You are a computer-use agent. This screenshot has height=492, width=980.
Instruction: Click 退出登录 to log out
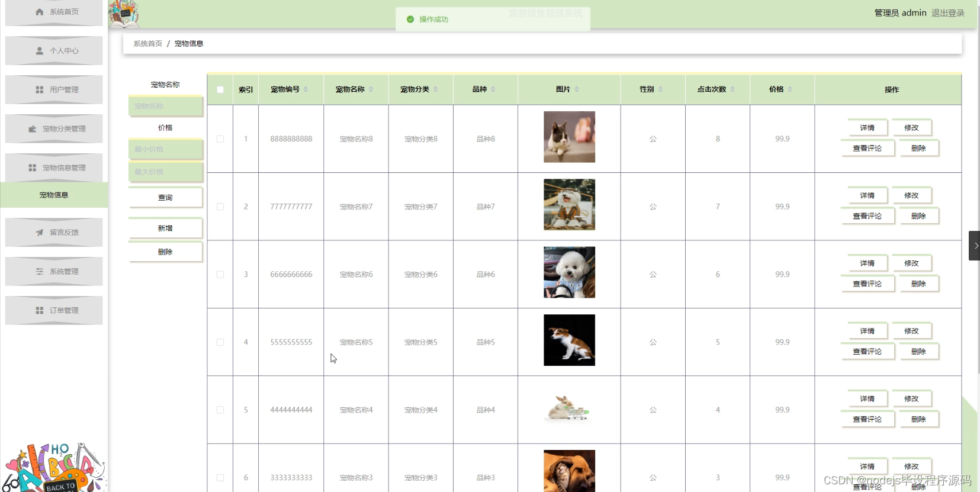(947, 13)
